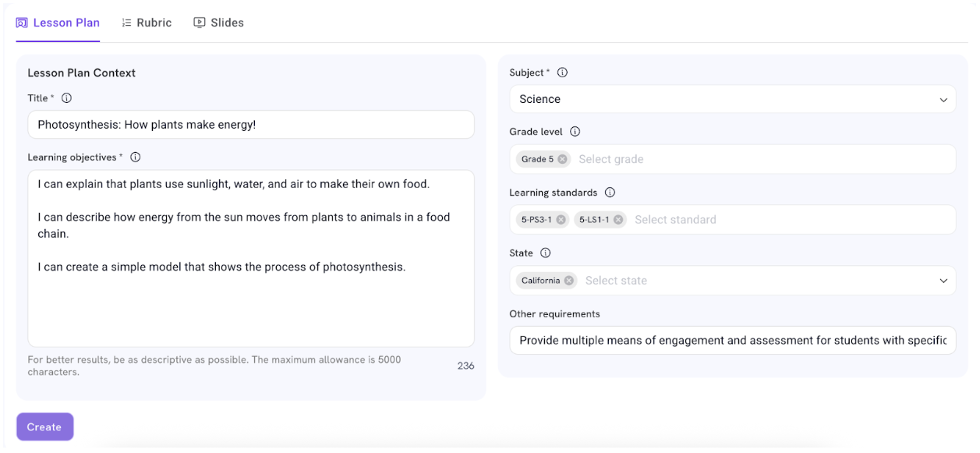Remove the 5-PS3-1 standard tag
The width and height of the screenshot is (980, 453).
tap(561, 220)
